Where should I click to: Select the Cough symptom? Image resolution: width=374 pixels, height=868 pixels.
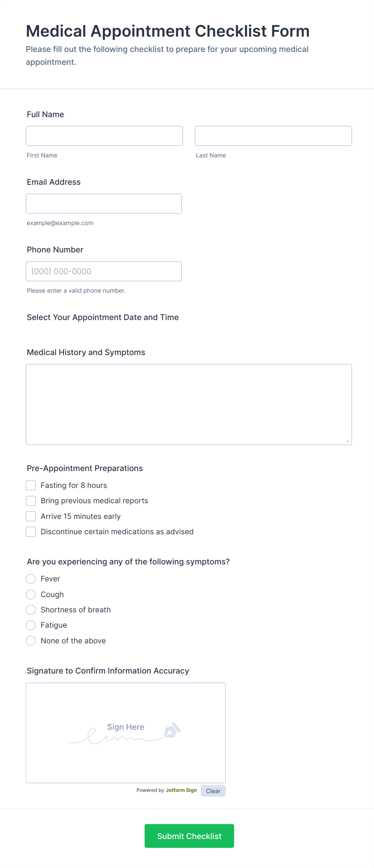click(x=31, y=594)
